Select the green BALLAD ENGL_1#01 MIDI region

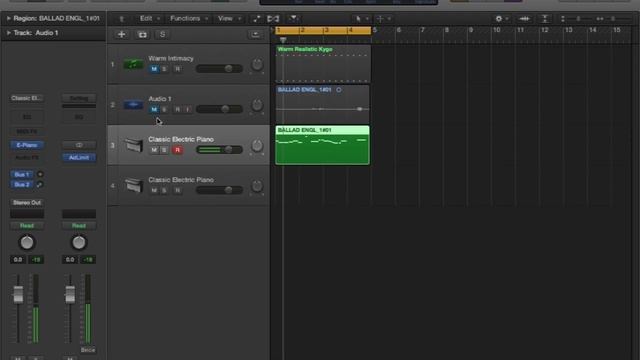322,145
